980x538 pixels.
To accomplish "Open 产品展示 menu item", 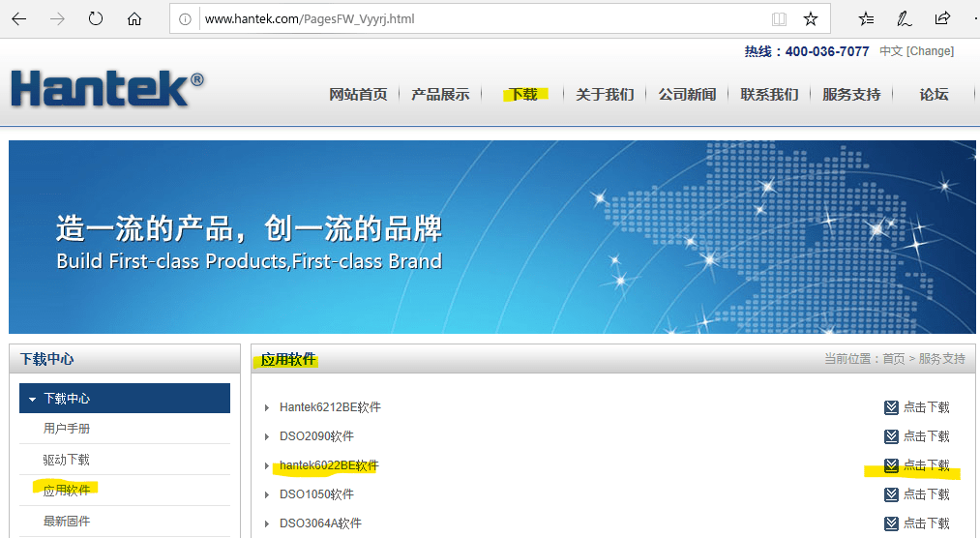I will (440, 95).
